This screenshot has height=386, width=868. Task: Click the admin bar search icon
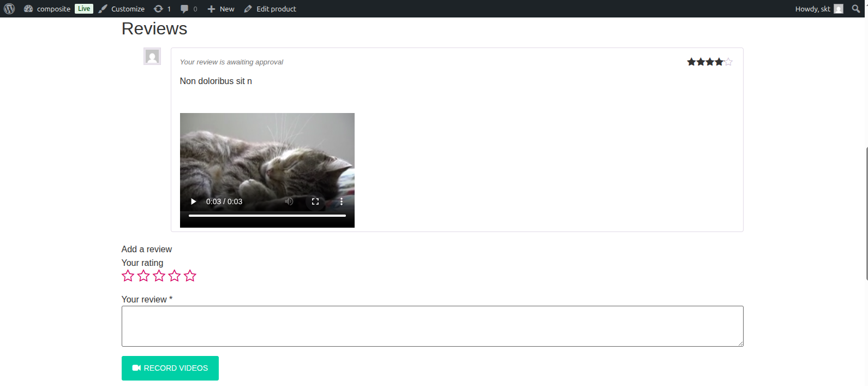856,9
